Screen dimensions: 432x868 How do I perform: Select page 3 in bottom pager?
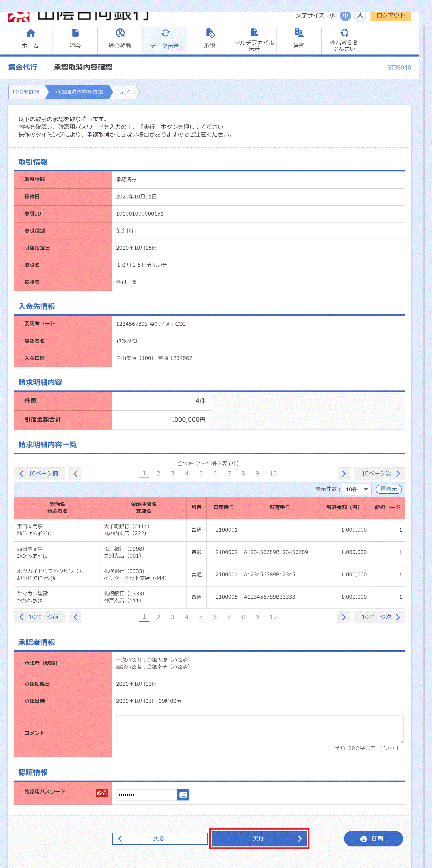pyautogui.click(x=173, y=617)
